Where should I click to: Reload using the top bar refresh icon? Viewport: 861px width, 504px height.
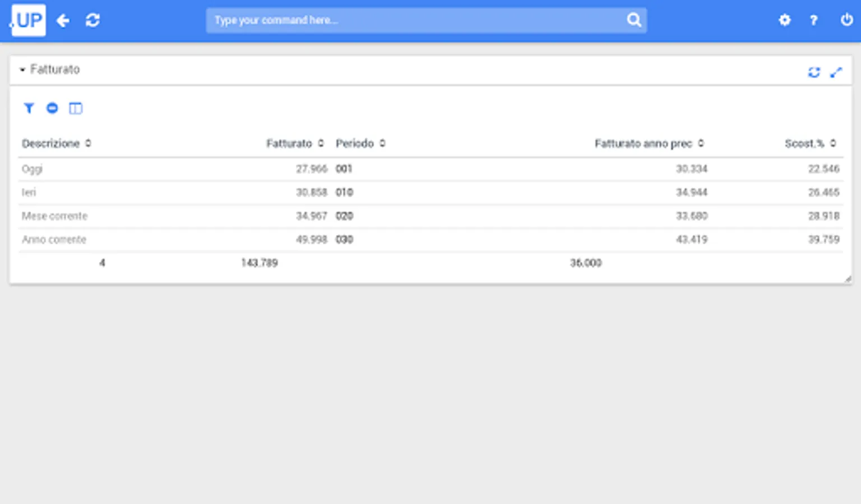tap(92, 21)
